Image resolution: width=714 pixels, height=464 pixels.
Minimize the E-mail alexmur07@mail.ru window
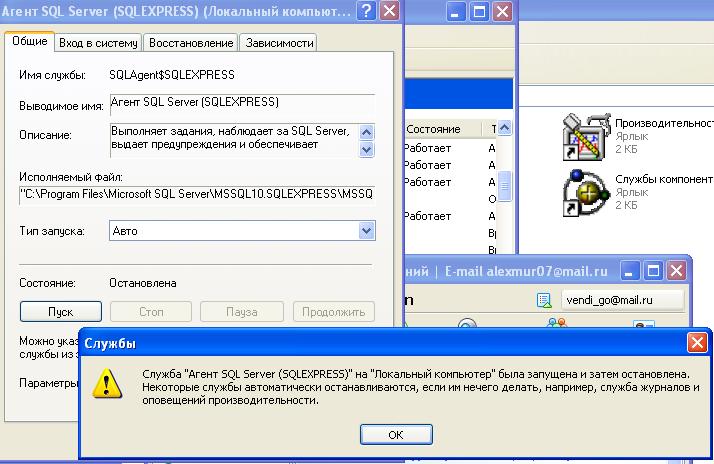click(629, 271)
